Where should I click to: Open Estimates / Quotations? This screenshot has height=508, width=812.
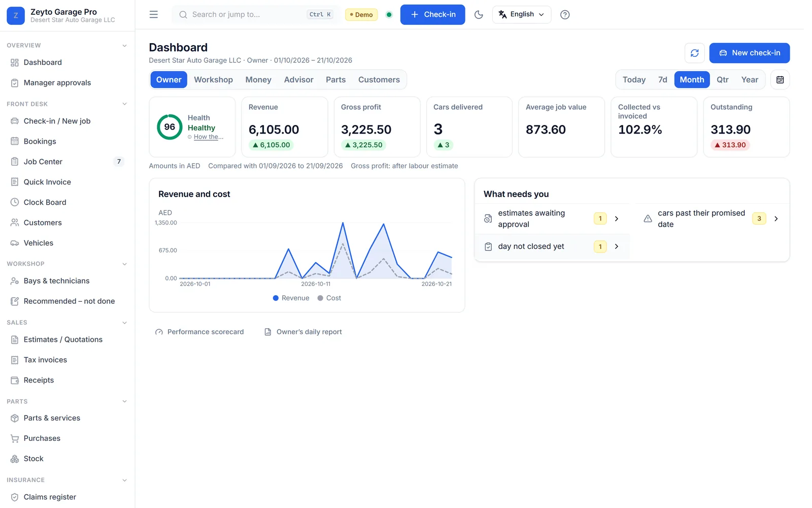pos(67,339)
